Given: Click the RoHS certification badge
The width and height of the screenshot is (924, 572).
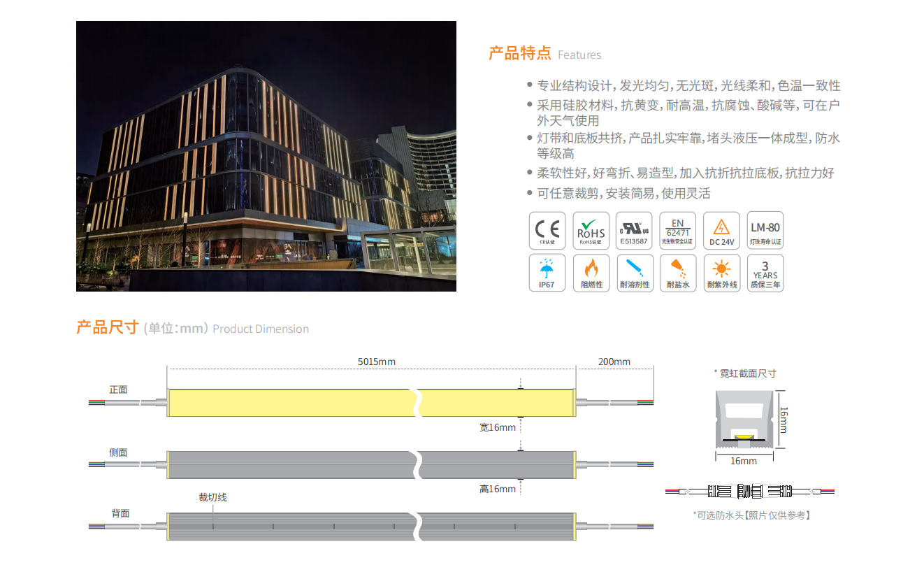Looking at the screenshot, I should [591, 231].
